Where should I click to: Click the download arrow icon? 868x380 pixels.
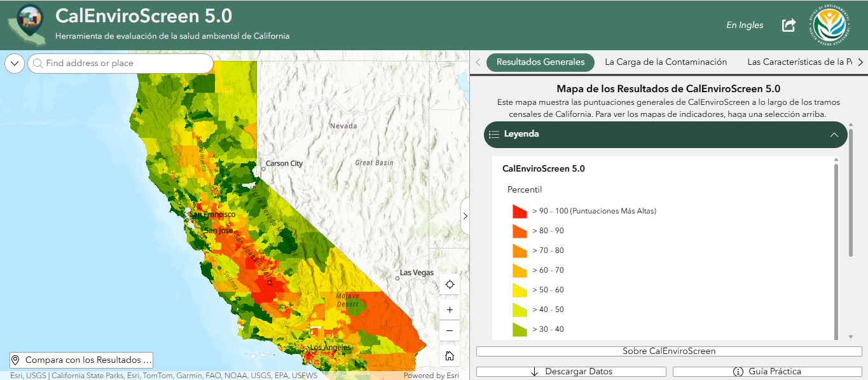coord(535,372)
